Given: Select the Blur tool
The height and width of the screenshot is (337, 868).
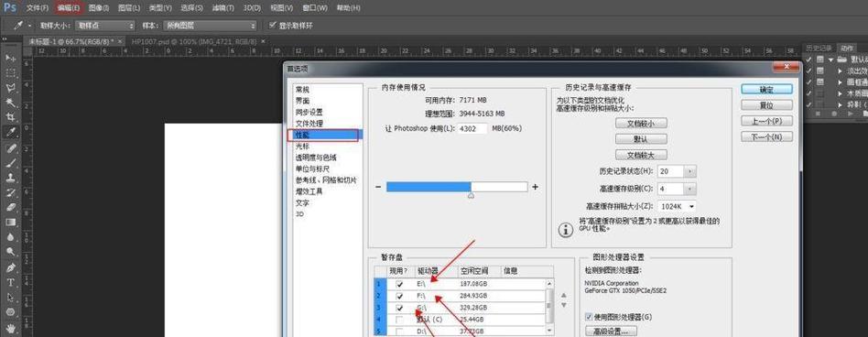Looking at the screenshot, I should (10, 237).
